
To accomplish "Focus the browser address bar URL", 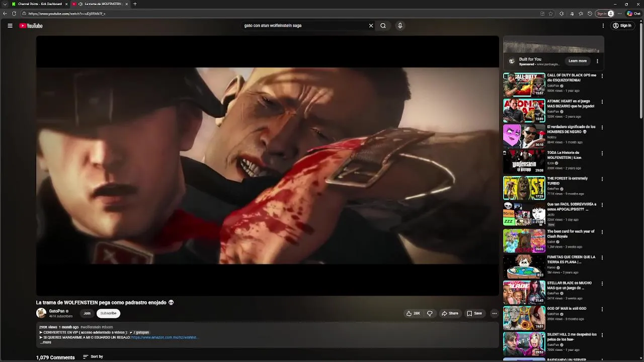I will pos(67,14).
